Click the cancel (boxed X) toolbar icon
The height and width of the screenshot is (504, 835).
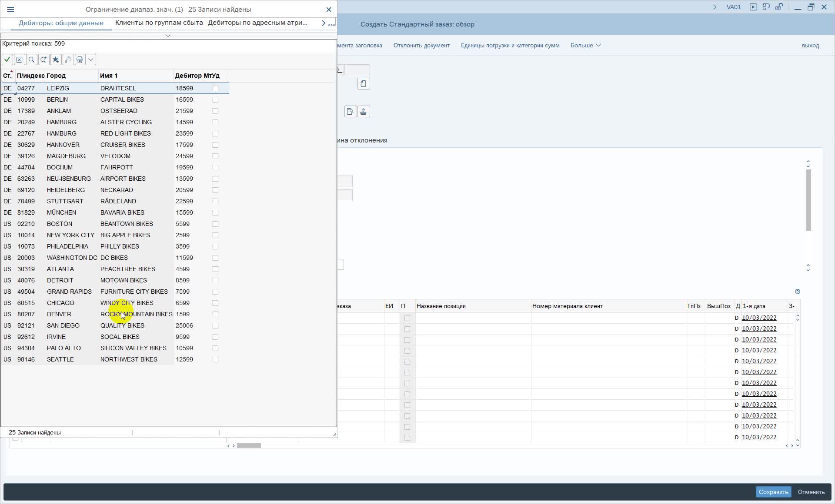click(20, 60)
